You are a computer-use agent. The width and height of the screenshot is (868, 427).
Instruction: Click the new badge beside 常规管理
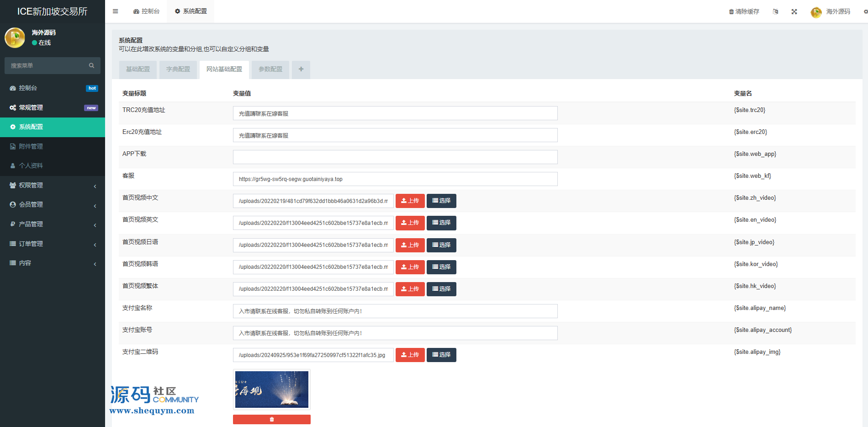click(91, 108)
